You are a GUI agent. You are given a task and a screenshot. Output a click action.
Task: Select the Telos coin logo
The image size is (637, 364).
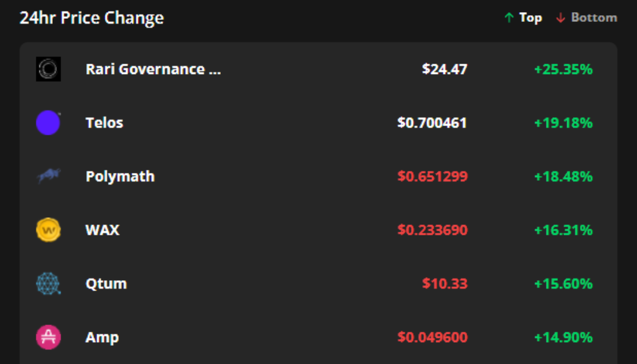48,122
